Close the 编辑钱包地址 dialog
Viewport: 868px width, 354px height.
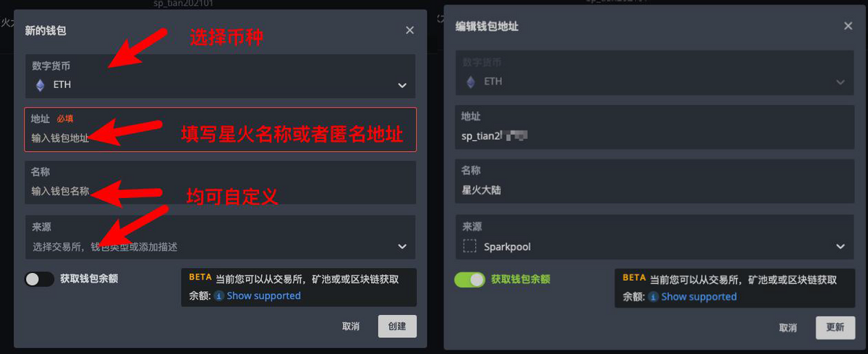click(848, 26)
